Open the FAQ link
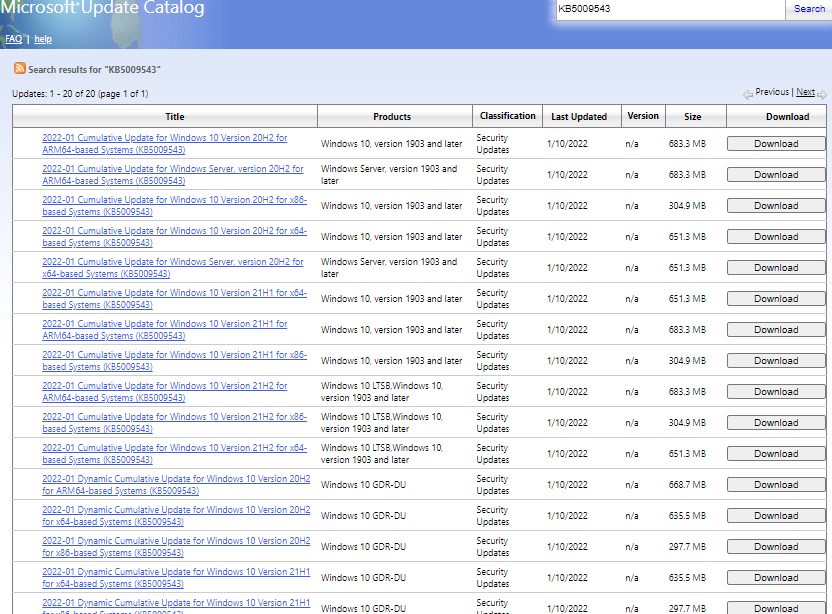The image size is (832, 614). 13,39
